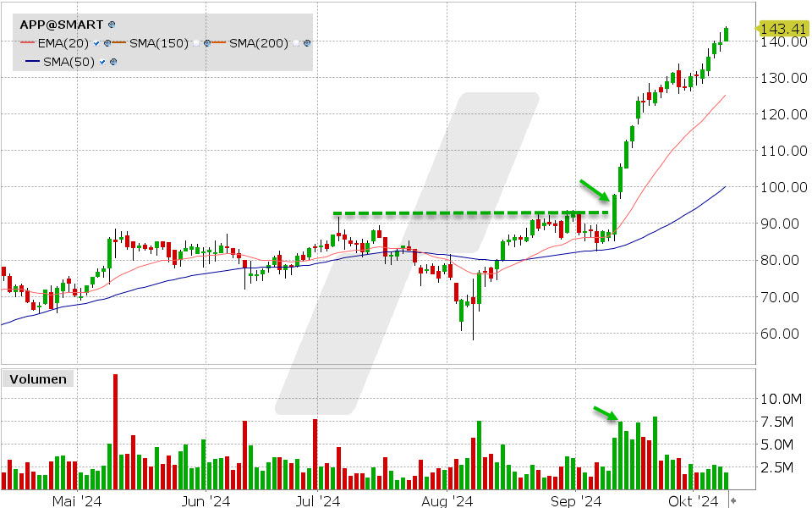Screen dimensions: 812x508
Task: Click the Okt '24 date label
Action: coord(693,501)
